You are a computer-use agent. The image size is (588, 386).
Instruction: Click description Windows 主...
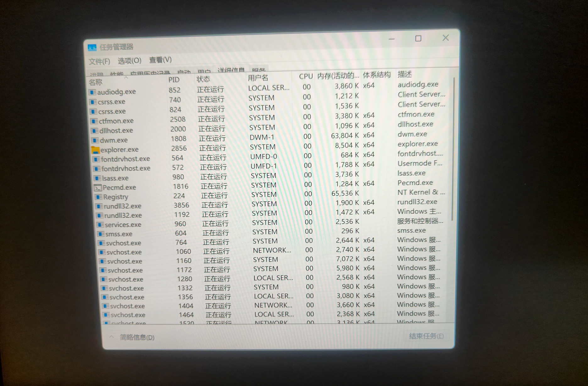click(419, 211)
